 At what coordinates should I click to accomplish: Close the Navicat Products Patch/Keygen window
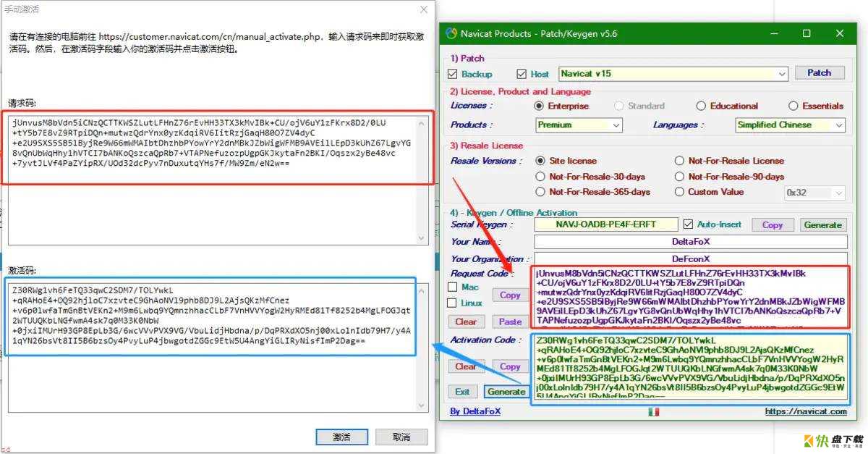(840, 33)
